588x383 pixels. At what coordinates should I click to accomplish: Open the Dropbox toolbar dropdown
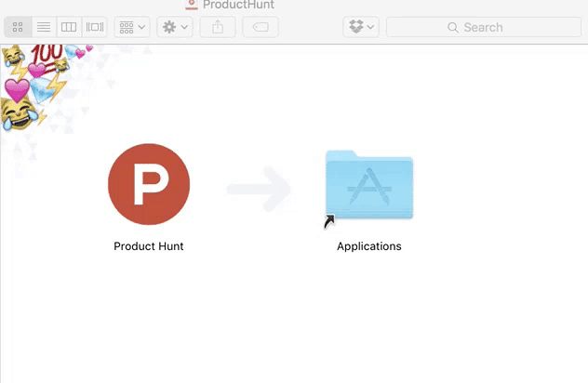361,27
